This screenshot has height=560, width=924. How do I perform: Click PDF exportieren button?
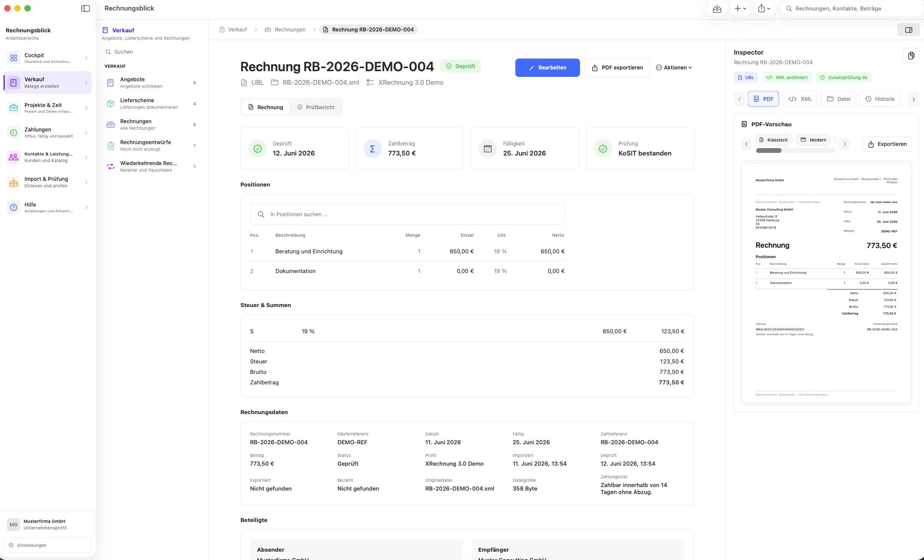[x=617, y=68]
